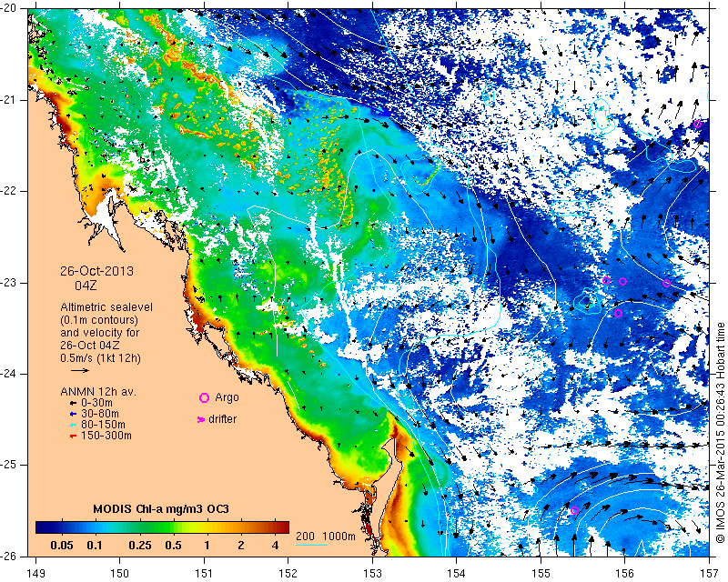Image resolution: width=728 pixels, height=582 pixels.
Task: Click the Argo legend circle symbol
Action: (x=204, y=397)
